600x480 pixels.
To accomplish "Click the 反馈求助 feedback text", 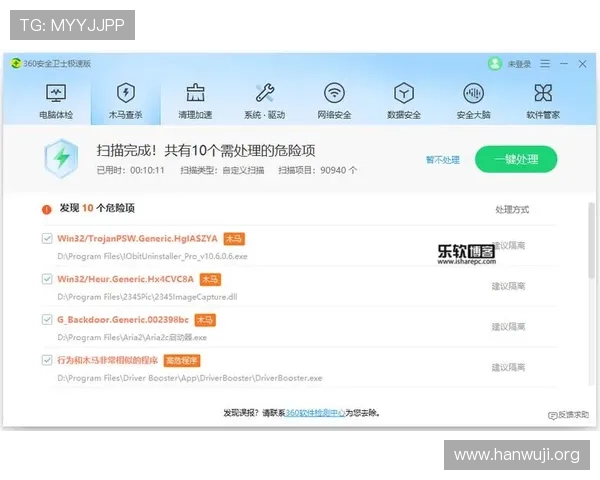I will [573, 415].
